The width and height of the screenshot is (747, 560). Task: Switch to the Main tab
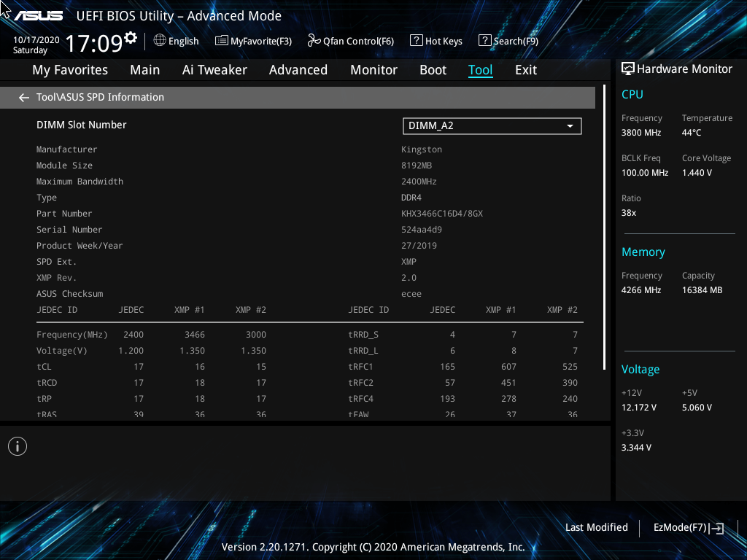pos(145,70)
